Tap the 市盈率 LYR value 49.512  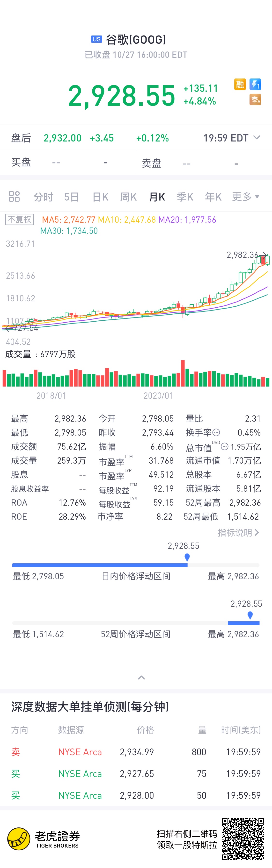(x=161, y=475)
